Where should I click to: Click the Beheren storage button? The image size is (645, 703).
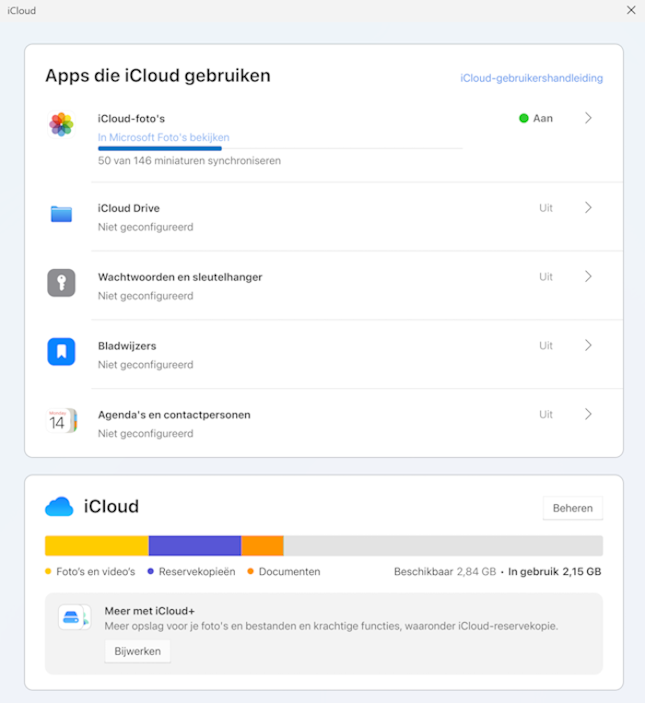coord(573,508)
